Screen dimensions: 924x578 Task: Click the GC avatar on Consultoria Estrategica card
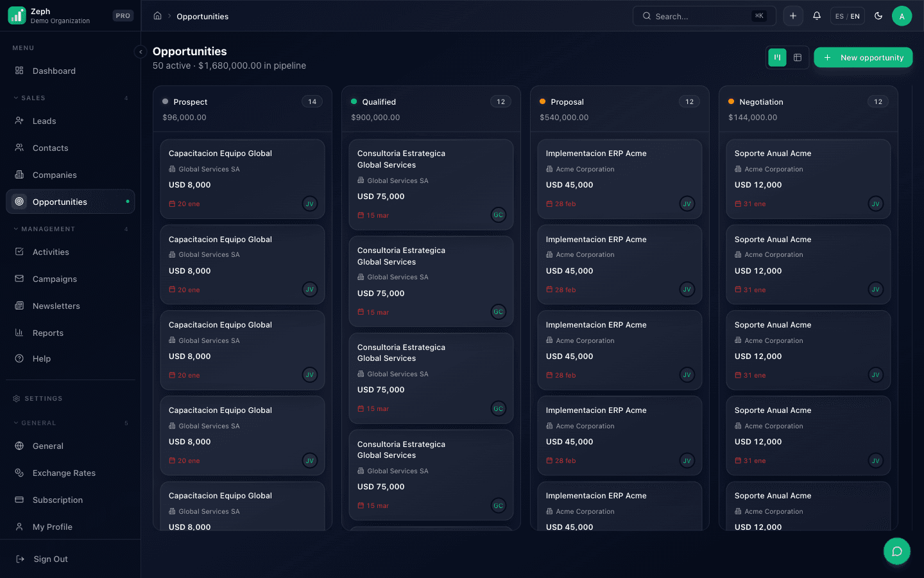click(x=499, y=215)
